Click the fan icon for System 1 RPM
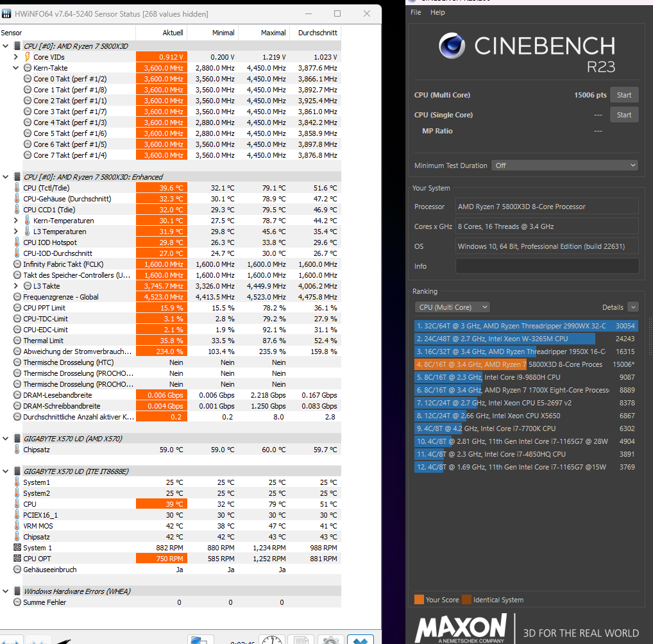 click(17, 547)
